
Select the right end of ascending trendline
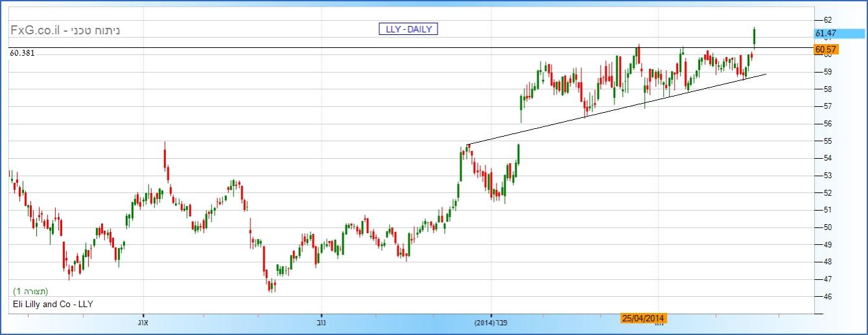click(x=766, y=74)
